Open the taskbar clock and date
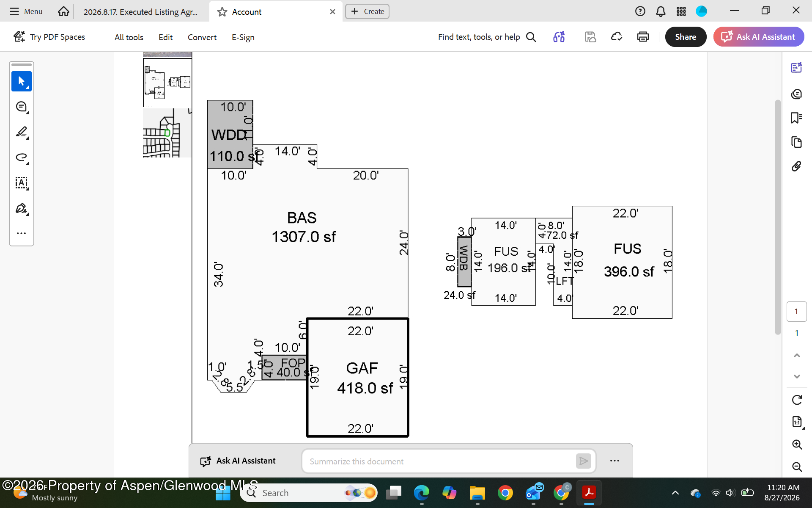The height and width of the screenshot is (508, 812). 782,493
